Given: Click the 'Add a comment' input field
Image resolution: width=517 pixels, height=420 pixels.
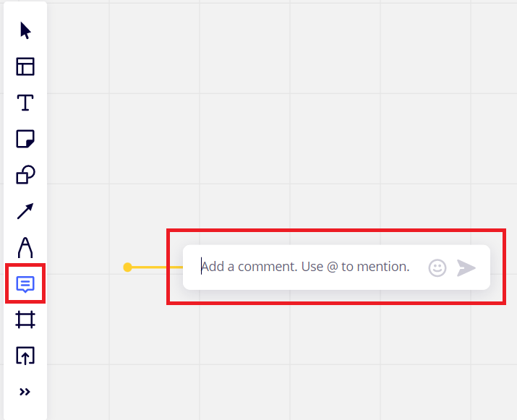Looking at the screenshot, I should point(305,267).
